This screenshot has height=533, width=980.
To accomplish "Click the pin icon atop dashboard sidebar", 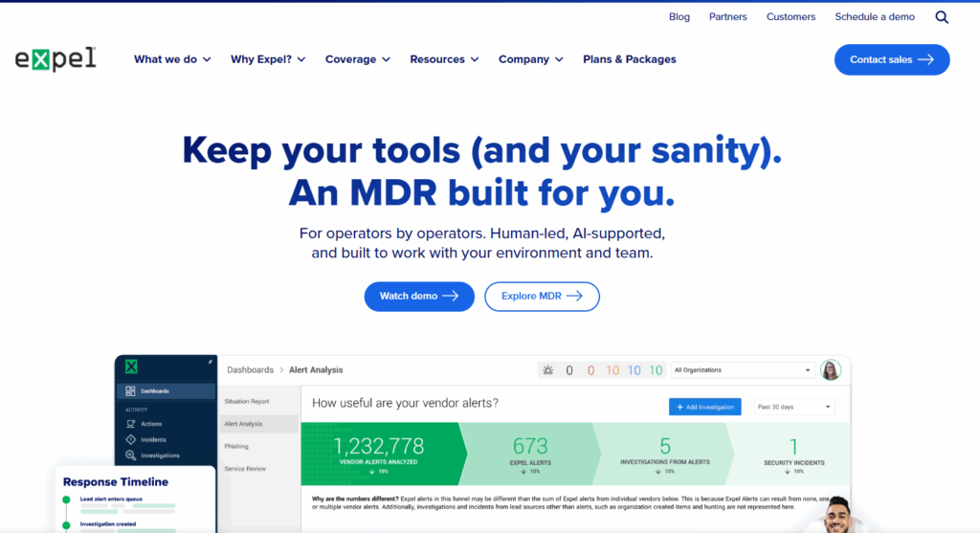I will 210,362.
